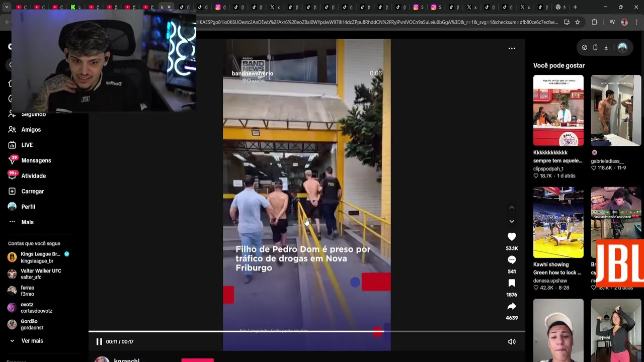Click the Kkkkkkkkkkkk sempre tem aquele caption
Viewport: 644px width, 362px height.
pos(558,157)
